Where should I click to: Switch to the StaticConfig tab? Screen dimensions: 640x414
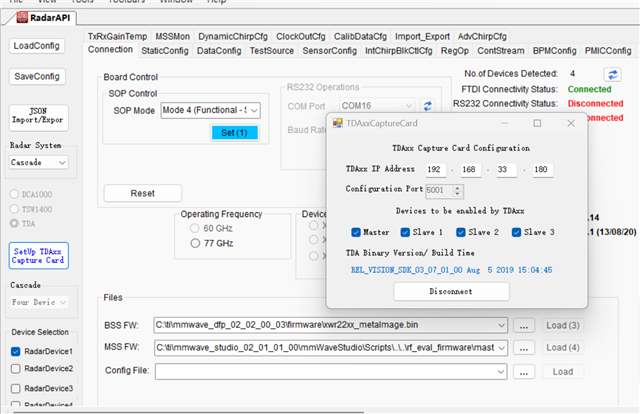165,51
